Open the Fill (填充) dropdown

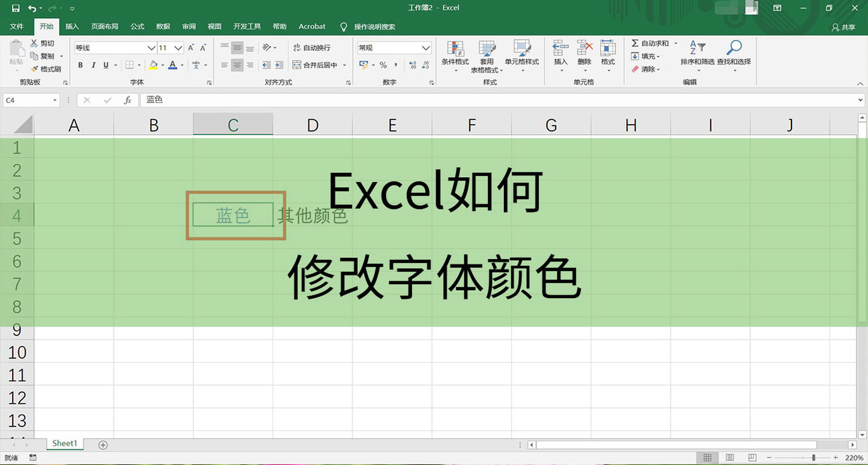click(x=645, y=56)
